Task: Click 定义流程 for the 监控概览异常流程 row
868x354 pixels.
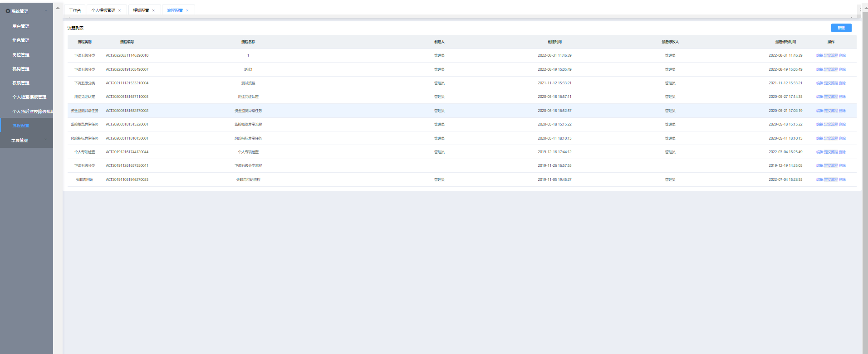Action: click(831, 124)
